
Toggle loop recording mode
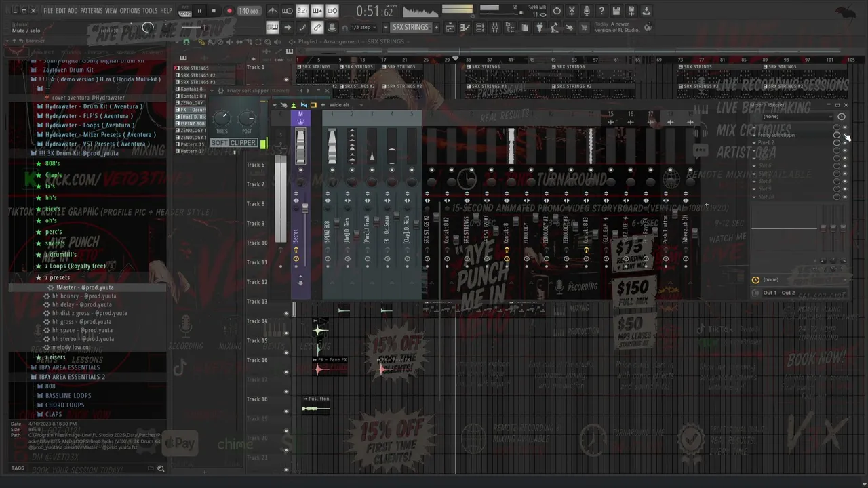coord(332,11)
